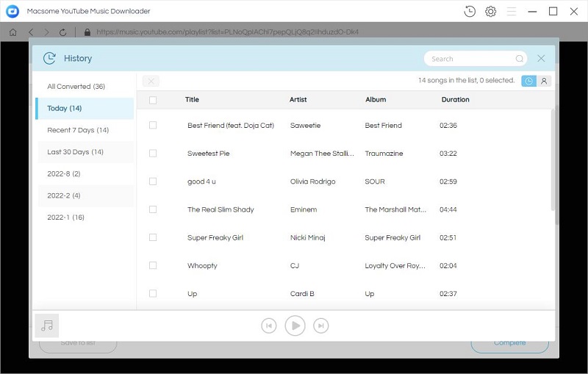The width and height of the screenshot is (588, 374).
Task: Select the 2022-1 (16) category
Action: 85,217
